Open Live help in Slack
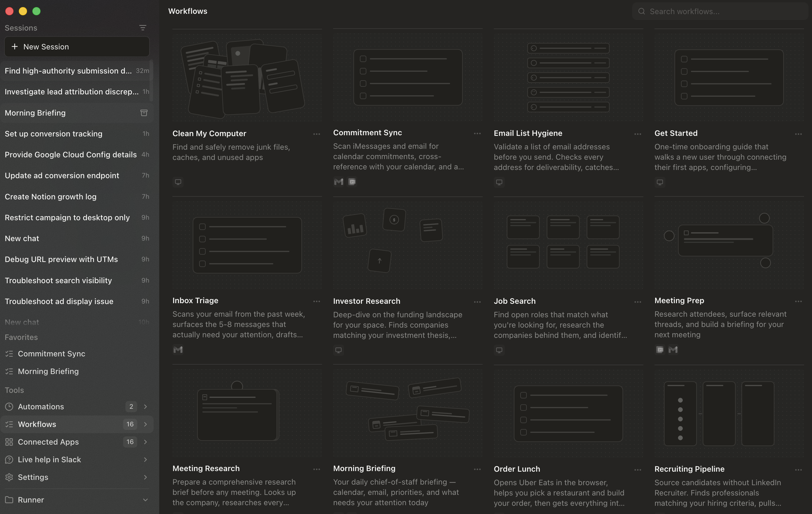812x514 pixels. 49,460
